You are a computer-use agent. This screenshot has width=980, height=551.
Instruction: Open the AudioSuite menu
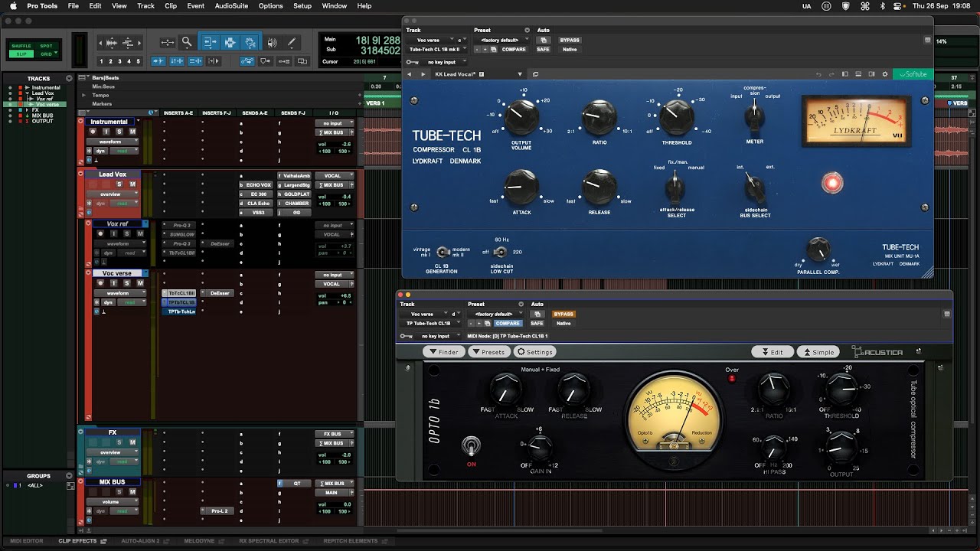point(231,5)
